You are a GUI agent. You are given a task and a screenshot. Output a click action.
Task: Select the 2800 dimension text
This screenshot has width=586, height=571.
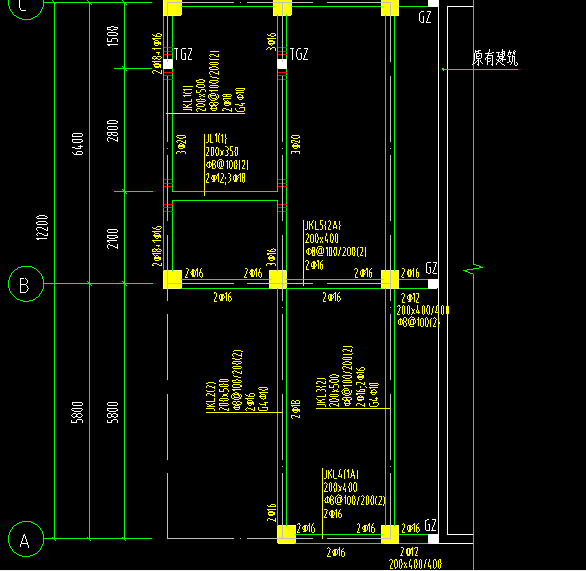click(112, 131)
